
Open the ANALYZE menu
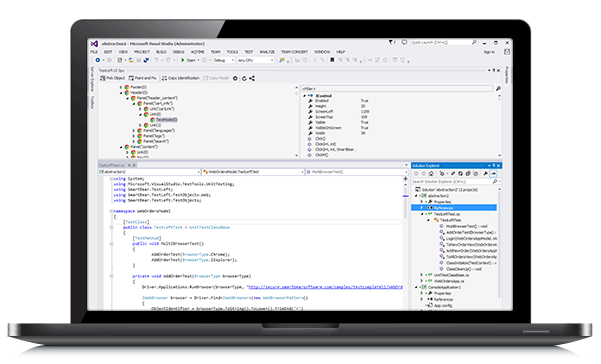click(267, 52)
